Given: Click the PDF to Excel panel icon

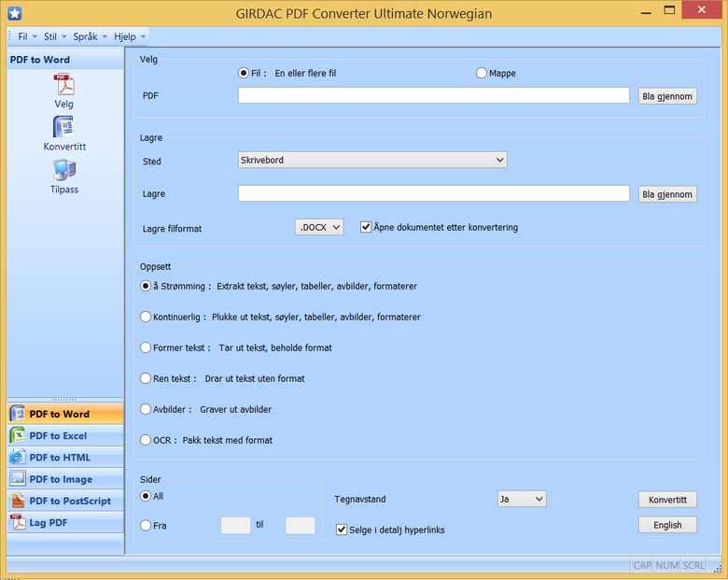Looking at the screenshot, I should (18, 435).
